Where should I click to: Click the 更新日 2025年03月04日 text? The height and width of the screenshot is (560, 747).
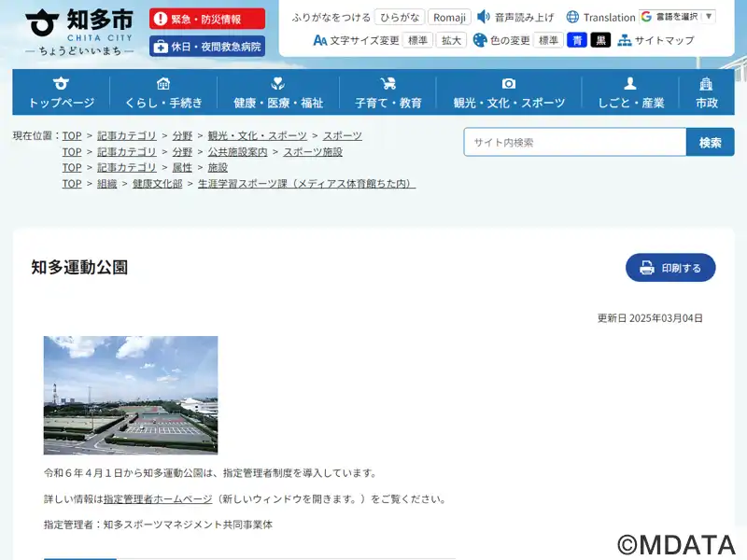click(650, 318)
